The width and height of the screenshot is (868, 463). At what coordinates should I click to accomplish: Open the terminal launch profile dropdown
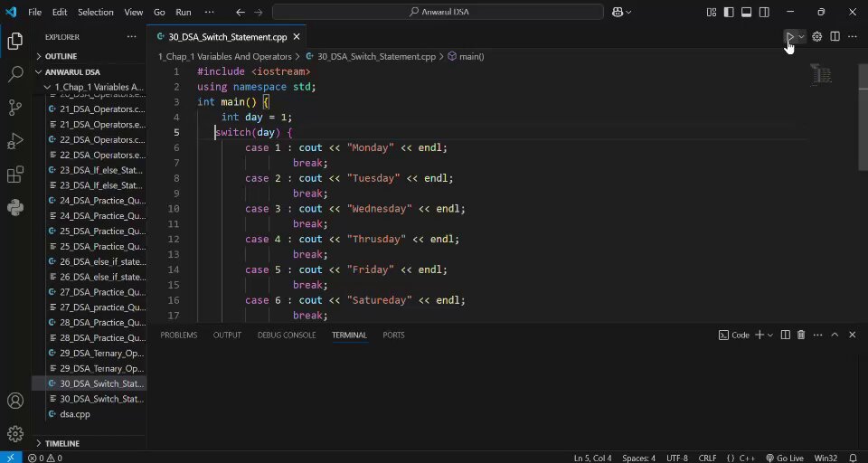(x=770, y=335)
